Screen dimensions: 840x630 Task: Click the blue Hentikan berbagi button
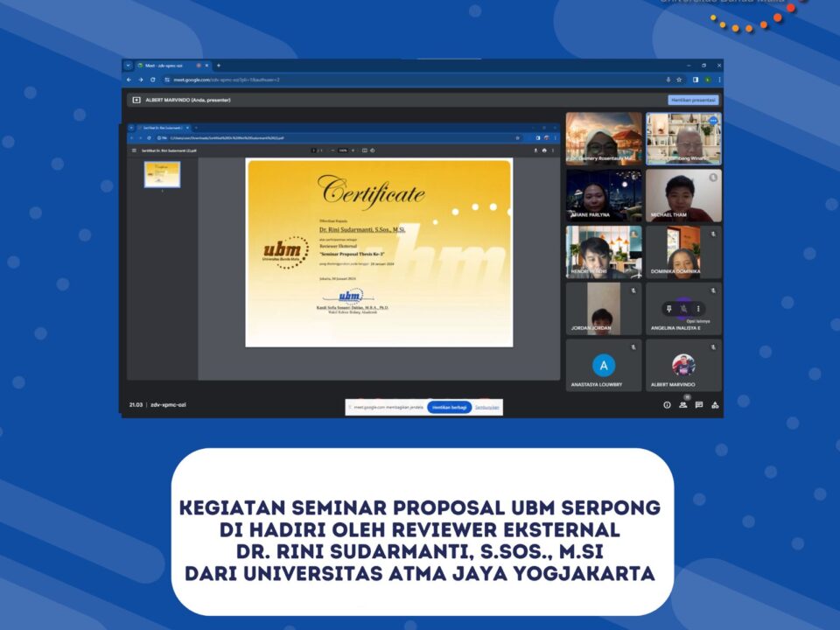pyautogui.click(x=450, y=408)
